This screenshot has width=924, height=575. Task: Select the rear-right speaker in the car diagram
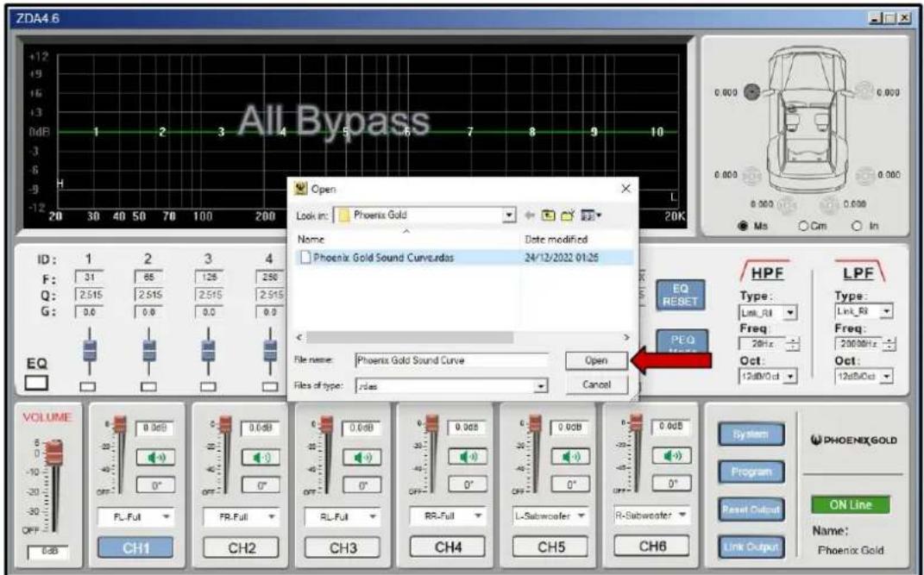tap(864, 175)
